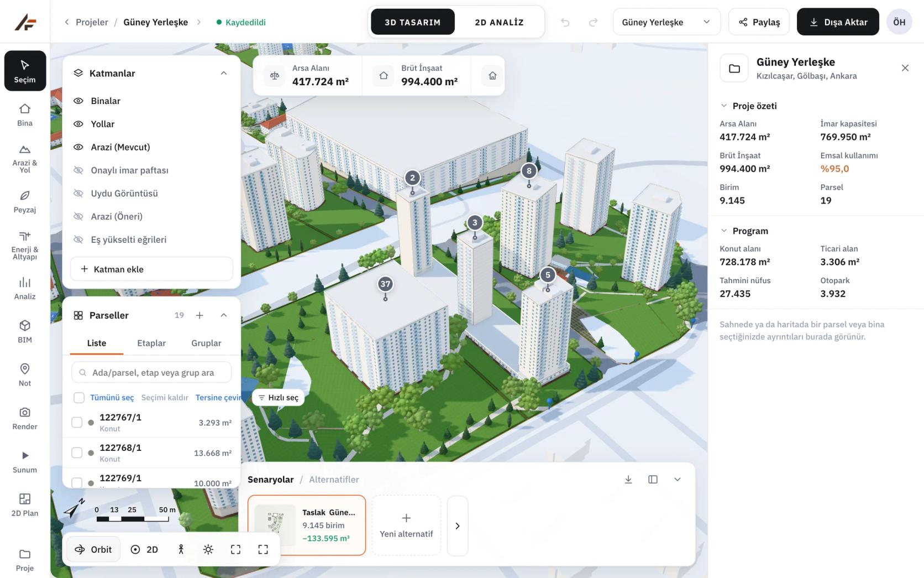Image resolution: width=924 pixels, height=578 pixels.
Task: Collapse the Senaryolar panel chevron
Action: 678,480
